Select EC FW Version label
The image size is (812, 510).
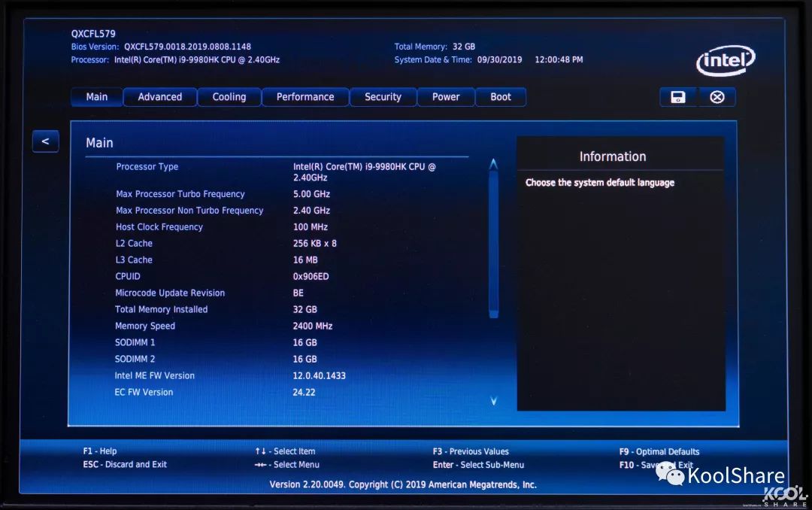(x=144, y=393)
